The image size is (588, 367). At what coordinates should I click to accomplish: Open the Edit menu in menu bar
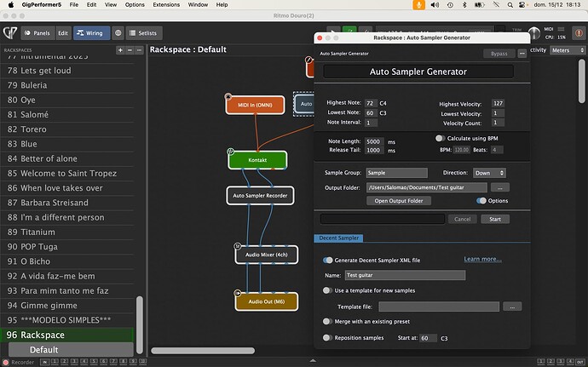pyautogui.click(x=91, y=5)
